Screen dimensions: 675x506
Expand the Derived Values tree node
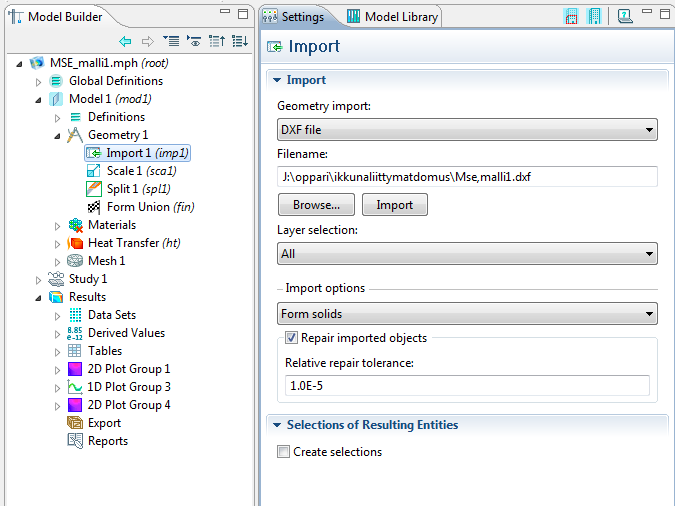(x=57, y=334)
